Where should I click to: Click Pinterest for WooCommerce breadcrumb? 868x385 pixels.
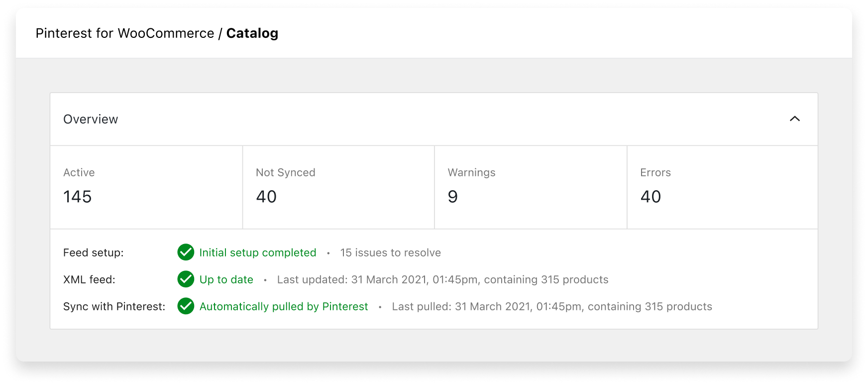(125, 33)
